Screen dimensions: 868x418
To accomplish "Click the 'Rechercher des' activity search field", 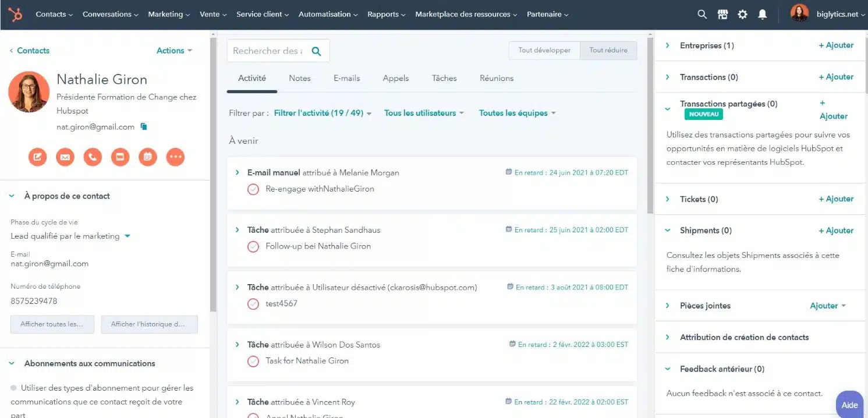I will [x=268, y=51].
